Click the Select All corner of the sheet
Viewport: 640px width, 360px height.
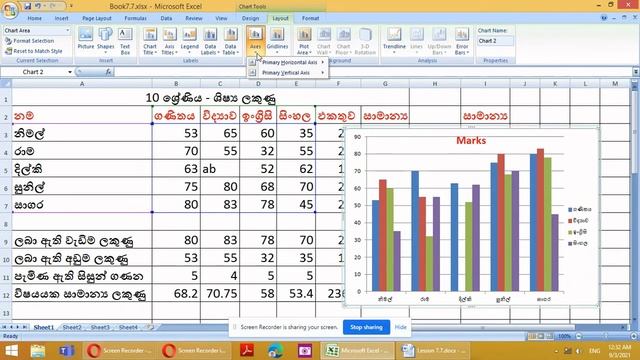pos(6,83)
